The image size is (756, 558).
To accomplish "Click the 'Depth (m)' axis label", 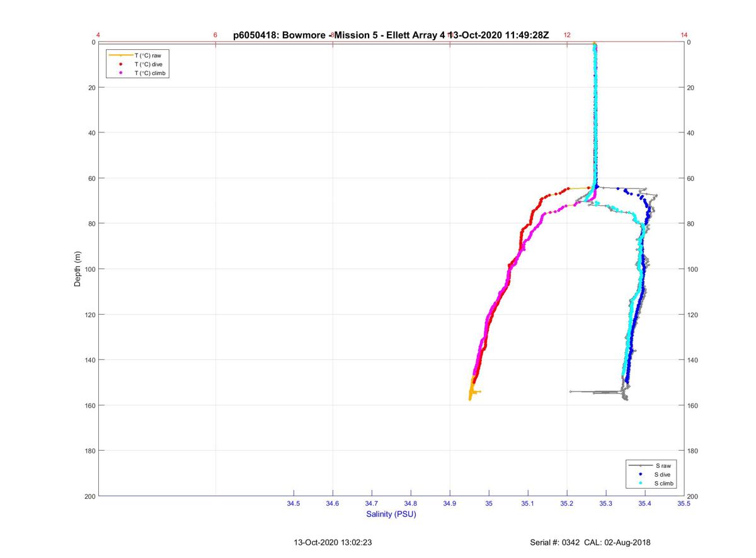I will pyautogui.click(x=78, y=269).
